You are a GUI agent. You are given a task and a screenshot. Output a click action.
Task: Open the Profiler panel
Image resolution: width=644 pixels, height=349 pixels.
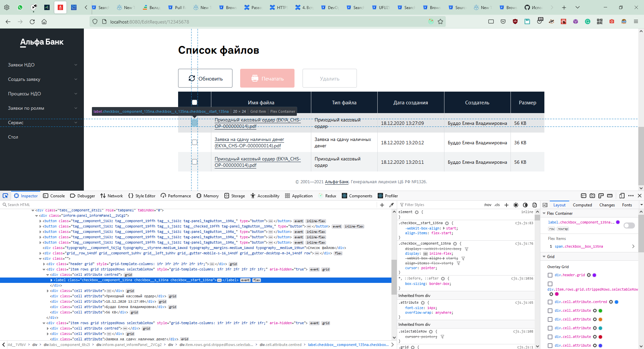388,196
